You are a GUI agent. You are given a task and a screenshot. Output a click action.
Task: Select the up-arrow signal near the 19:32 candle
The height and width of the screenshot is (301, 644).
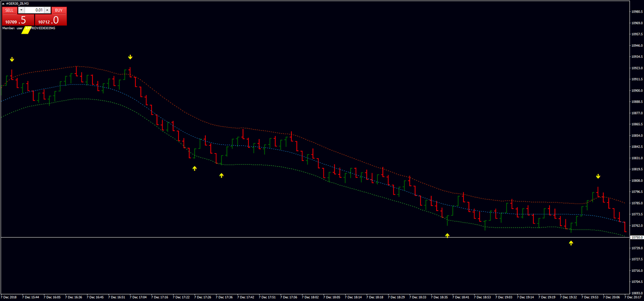(571, 242)
